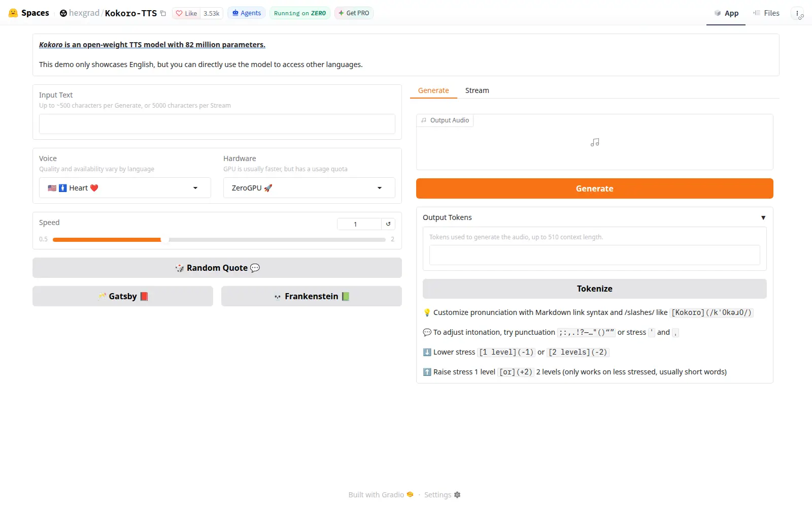
Task: Click the Tokenize button
Action: click(595, 289)
